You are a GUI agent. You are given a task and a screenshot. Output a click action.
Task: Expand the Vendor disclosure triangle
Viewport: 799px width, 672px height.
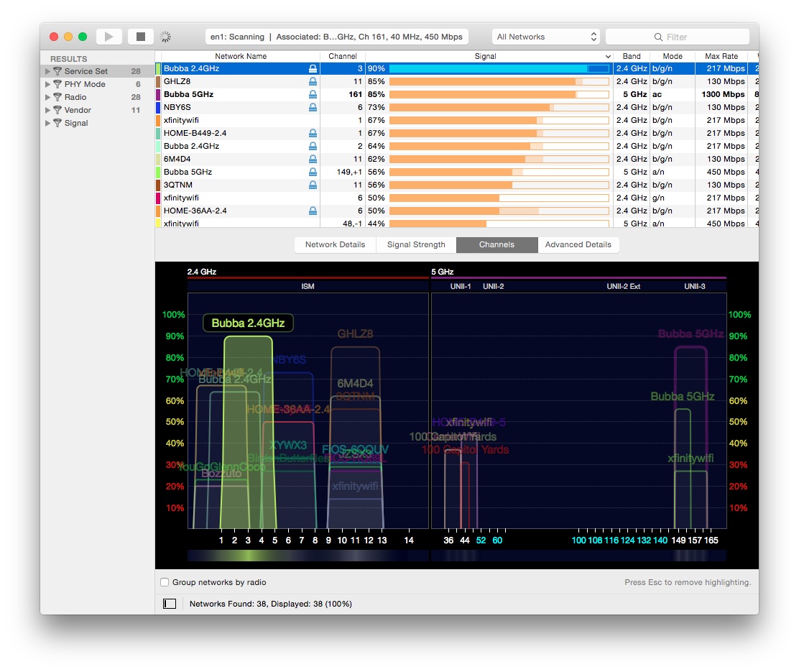(47, 110)
